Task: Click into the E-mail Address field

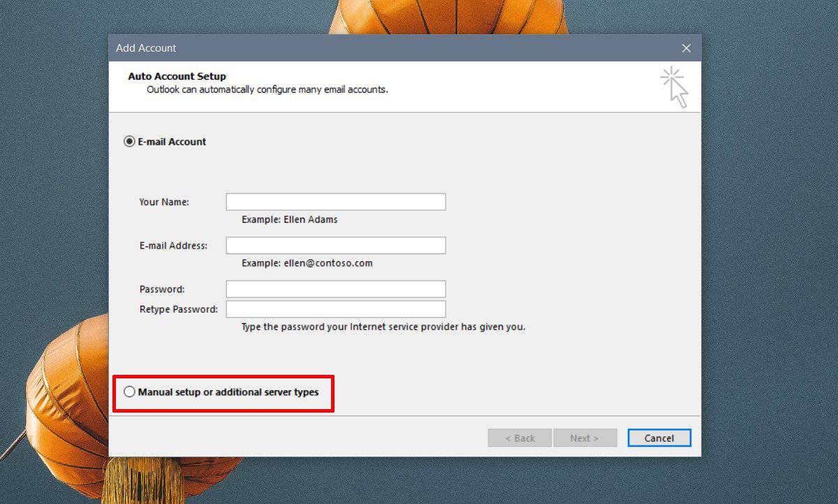Action: (336, 246)
